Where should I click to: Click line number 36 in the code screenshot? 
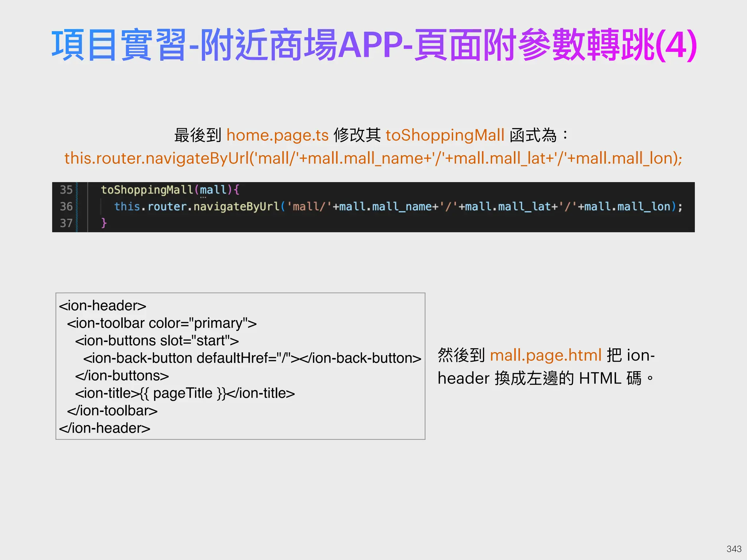tap(66, 206)
